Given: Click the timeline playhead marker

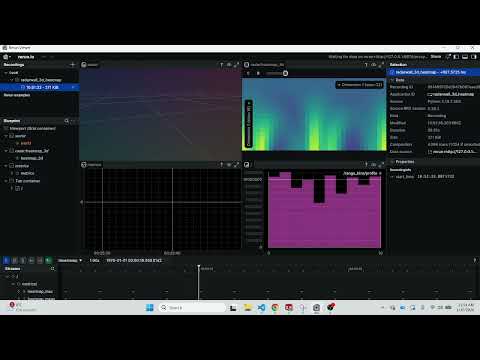Looking at the screenshot, I should pyautogui.click(x=199, y=267).
